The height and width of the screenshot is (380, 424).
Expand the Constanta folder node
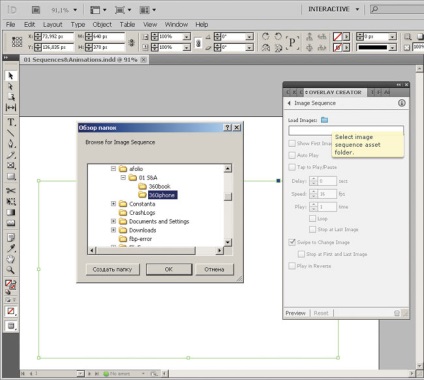tap(113, 204)
